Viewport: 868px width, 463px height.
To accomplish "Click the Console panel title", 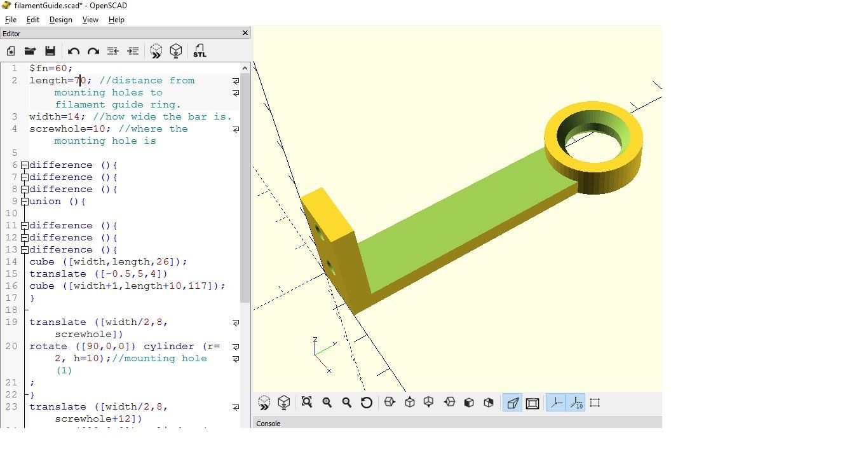I will 268,424.
